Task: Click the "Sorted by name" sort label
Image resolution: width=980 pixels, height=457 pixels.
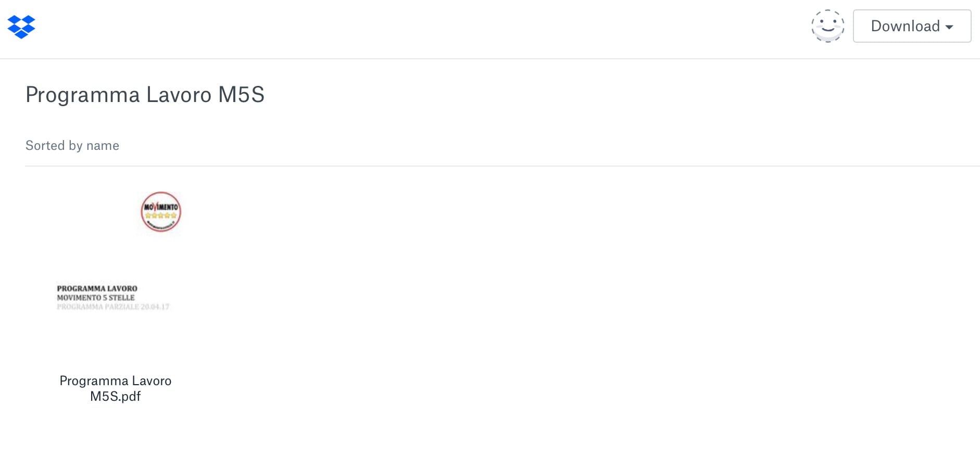Action: (72, 146)
